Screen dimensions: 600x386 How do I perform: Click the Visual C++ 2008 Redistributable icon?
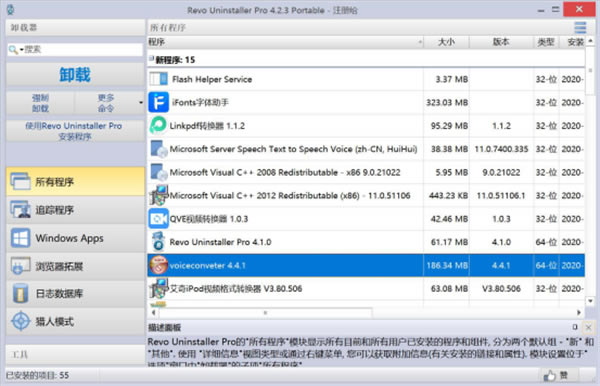pos(158,172)
